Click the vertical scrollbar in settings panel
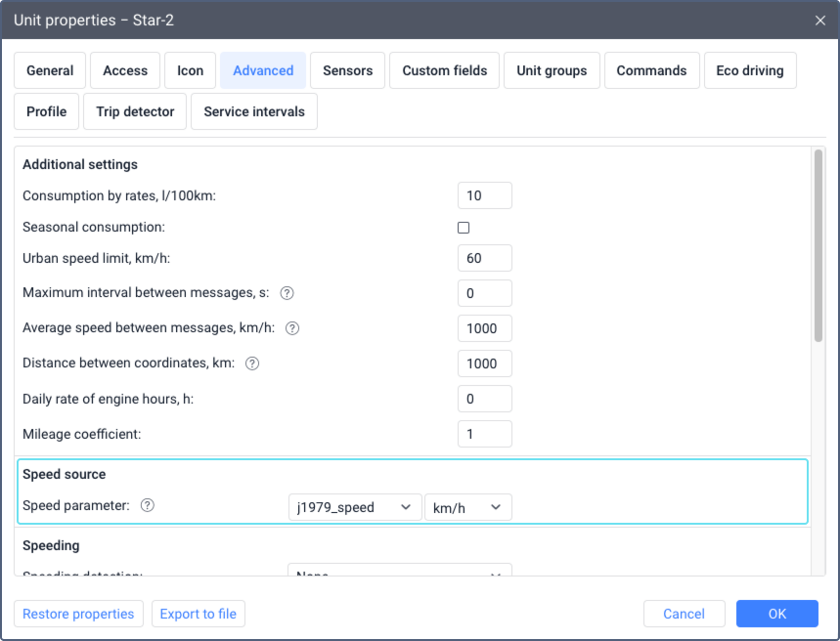 tap(818, 244)
